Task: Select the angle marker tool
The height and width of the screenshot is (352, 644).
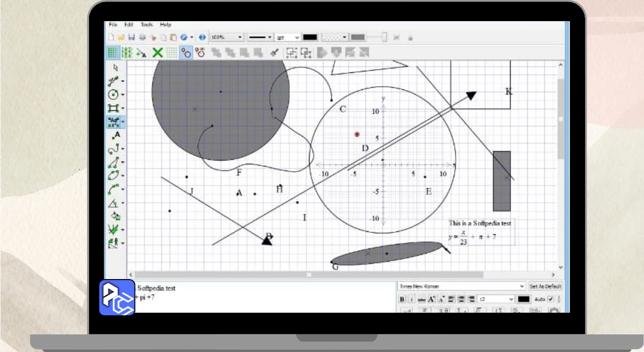Action: [x=113, y=203]
